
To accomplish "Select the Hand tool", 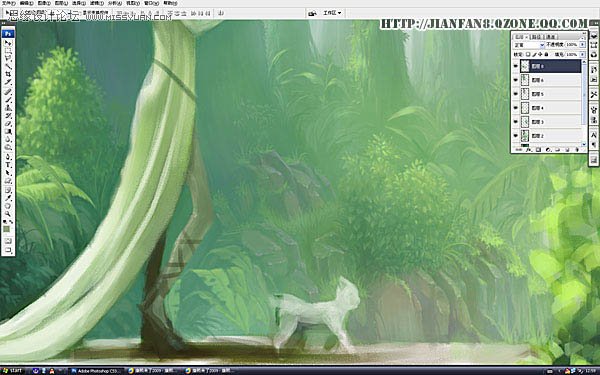I will 8,206.
